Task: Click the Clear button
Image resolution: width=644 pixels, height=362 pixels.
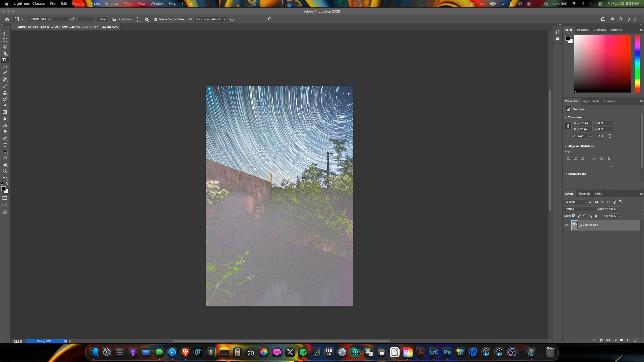Action: point(103,19)
